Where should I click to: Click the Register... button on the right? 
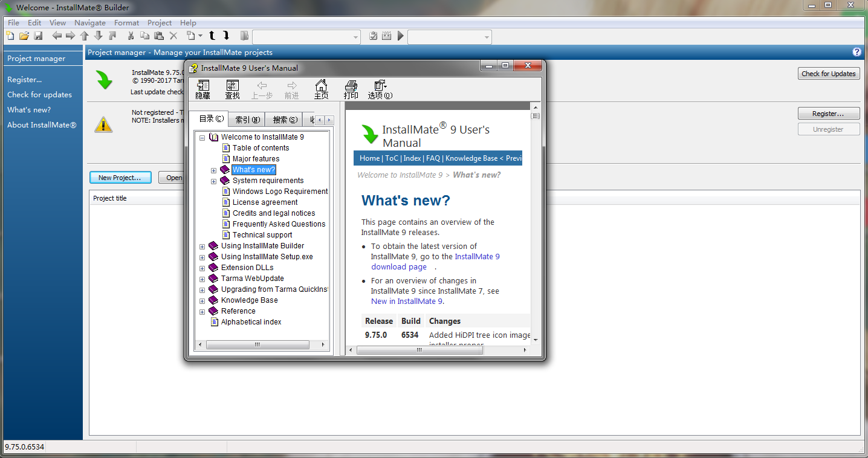[x=829, y=114]
